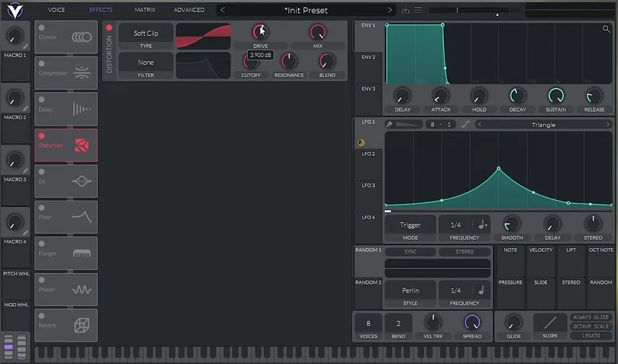Click the LFO frequency dotted-note icon
This screenshot has width=618, height=364.
click(483, 225)
